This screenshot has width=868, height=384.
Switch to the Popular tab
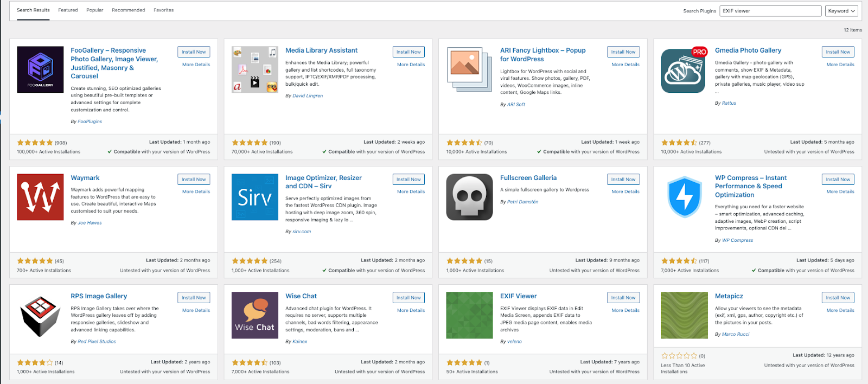[95, 10]
